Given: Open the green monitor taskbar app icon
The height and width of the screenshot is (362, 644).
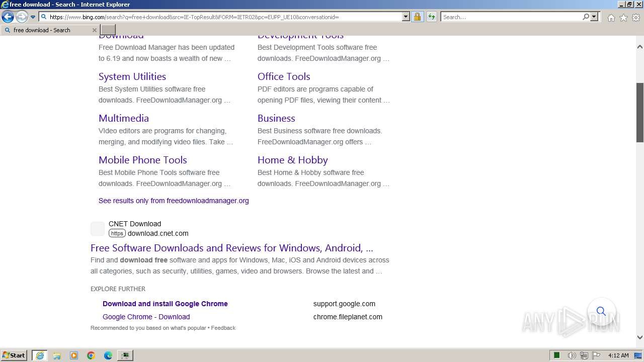Looking at the screenshot, I should tap(125, 355).
